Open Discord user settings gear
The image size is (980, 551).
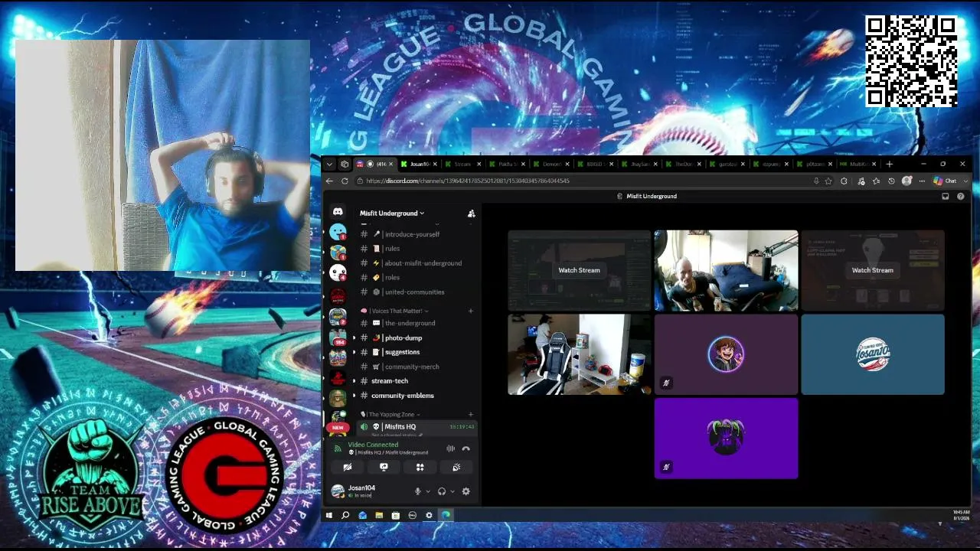[x=465, y=491]
